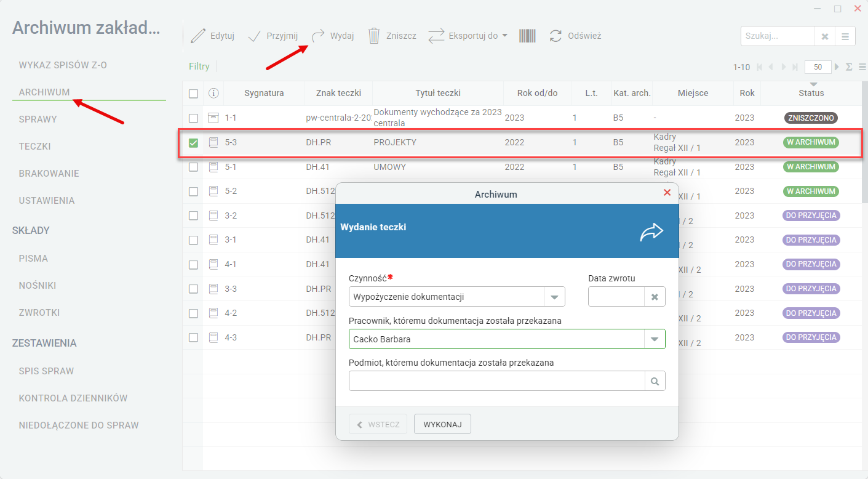Tick checkbox for row 1-1

193,118
